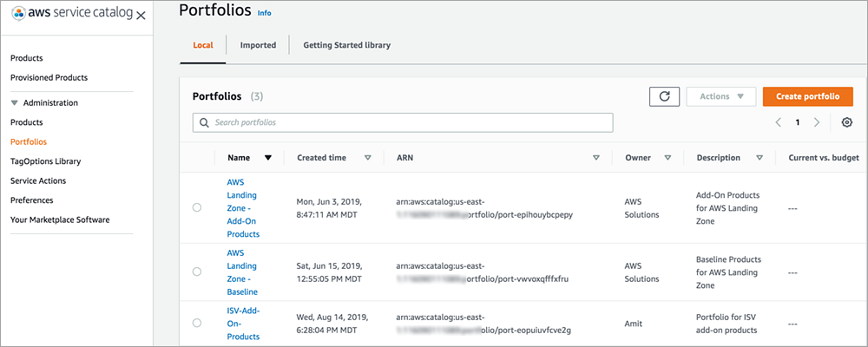Click ARN ending port-eopuiuvfcve2g
This screenshot has width=868, height=347.
tap(483, 324)
